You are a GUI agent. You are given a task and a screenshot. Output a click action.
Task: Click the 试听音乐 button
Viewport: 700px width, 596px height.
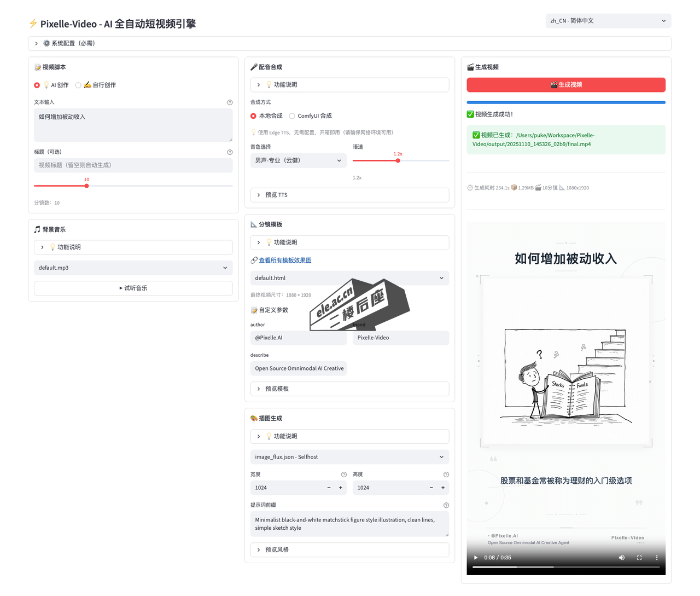click(133, 288)
